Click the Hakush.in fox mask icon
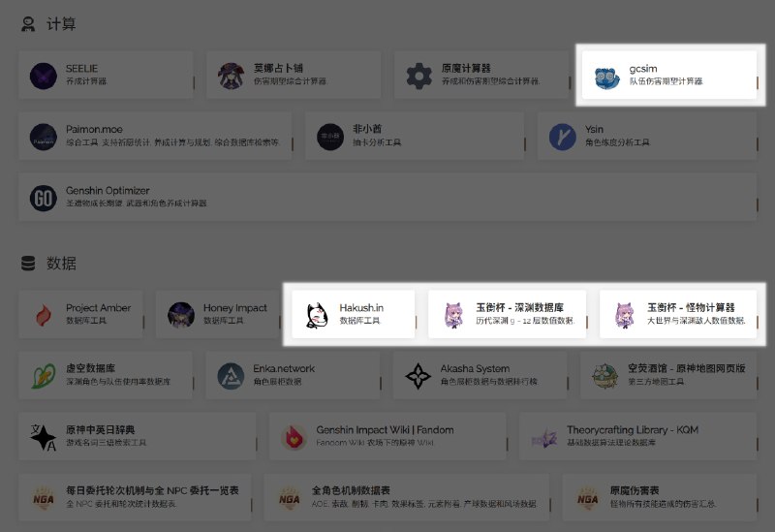Image resolution: width=775 pixels, height=532 pixels. pos(315,314)
